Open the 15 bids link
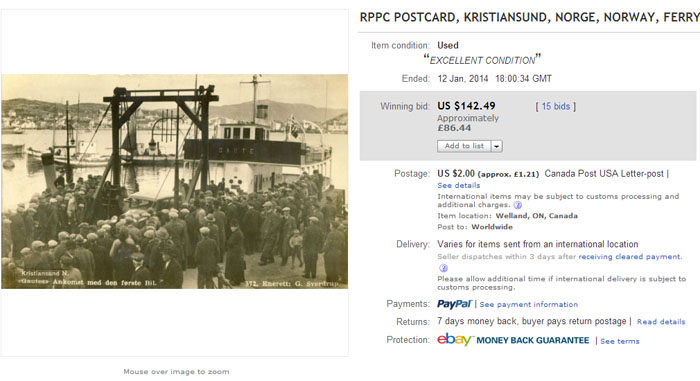Screen dimensions: 700x381 [x=556, y=106]
